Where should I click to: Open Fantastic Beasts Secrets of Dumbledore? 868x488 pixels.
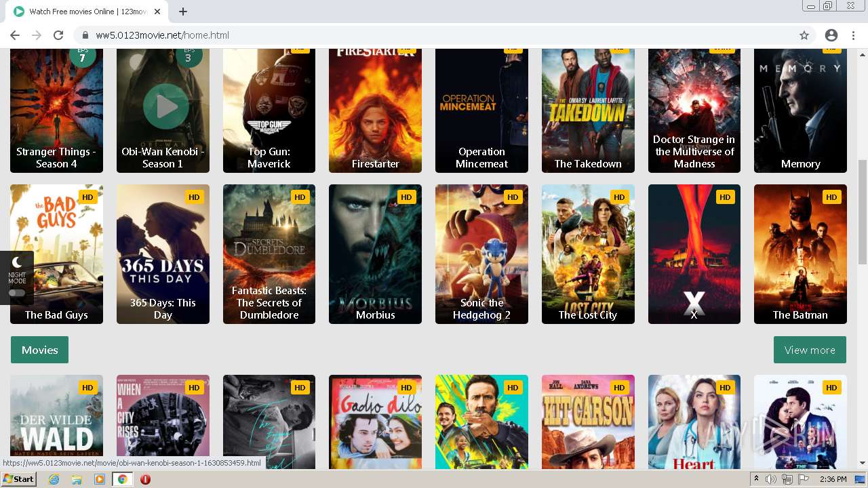[269, 254]
